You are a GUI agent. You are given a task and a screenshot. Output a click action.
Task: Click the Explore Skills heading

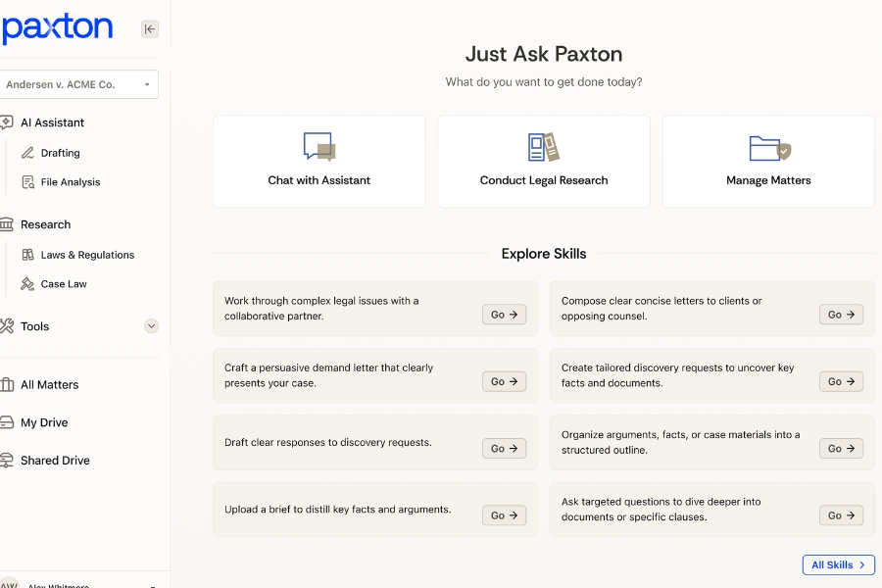click(x=543, y=254)
